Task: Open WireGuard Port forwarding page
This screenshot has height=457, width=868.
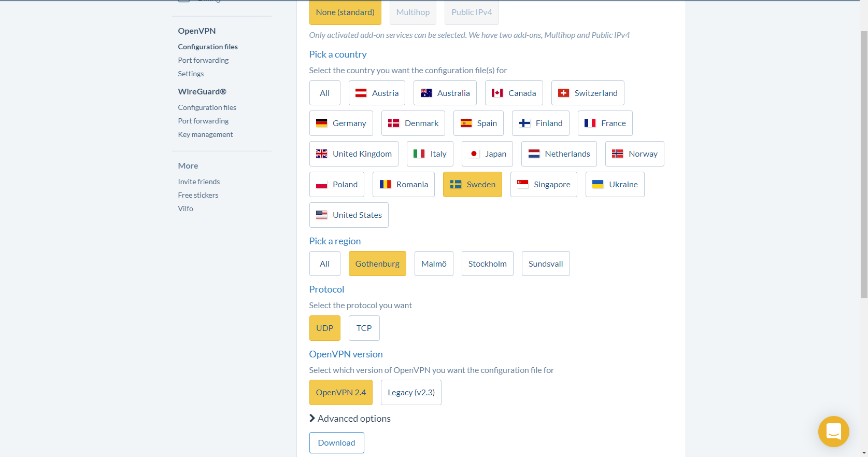Action: pos(203,121)
